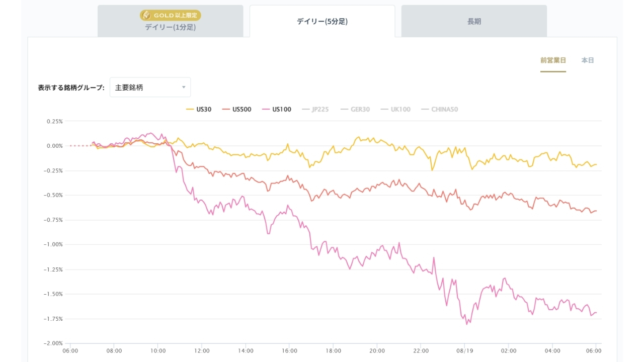Viewport: 644px width, 362px height.
Task: Select the デイリー(5分足) tab
Action: [x=322, y=21]
